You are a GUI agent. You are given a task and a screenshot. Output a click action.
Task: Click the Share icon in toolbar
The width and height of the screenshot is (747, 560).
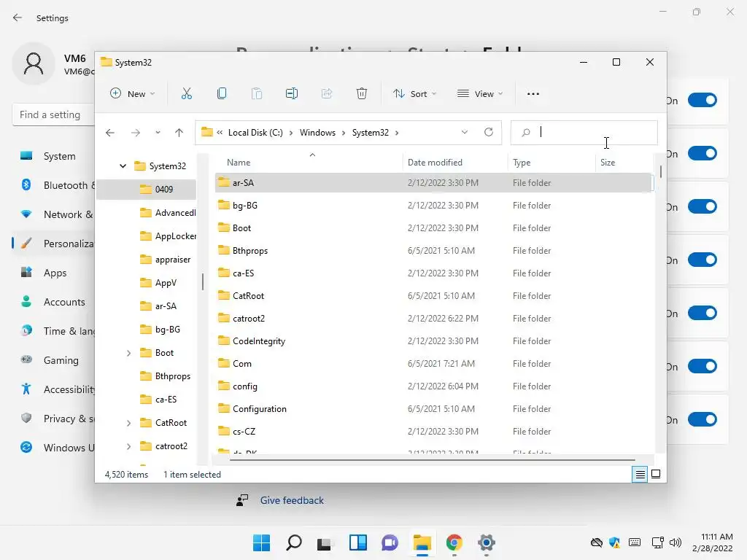click(x=327, y=94)
